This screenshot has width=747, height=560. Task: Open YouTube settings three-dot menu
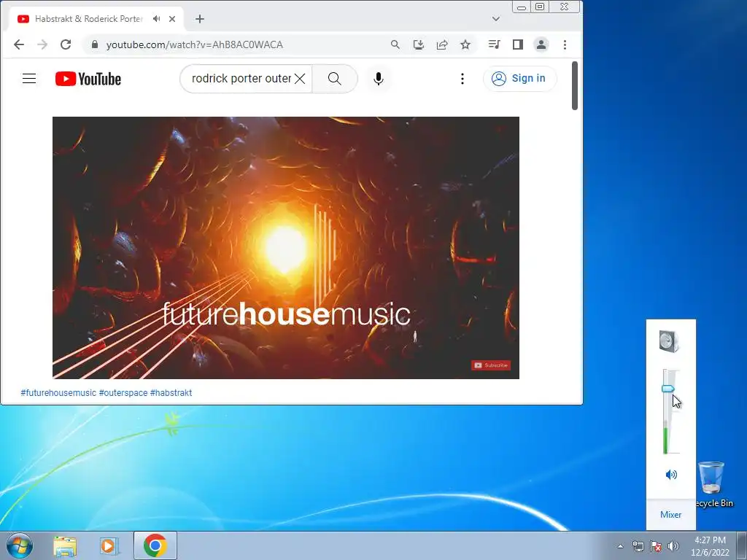click(462, 79)
